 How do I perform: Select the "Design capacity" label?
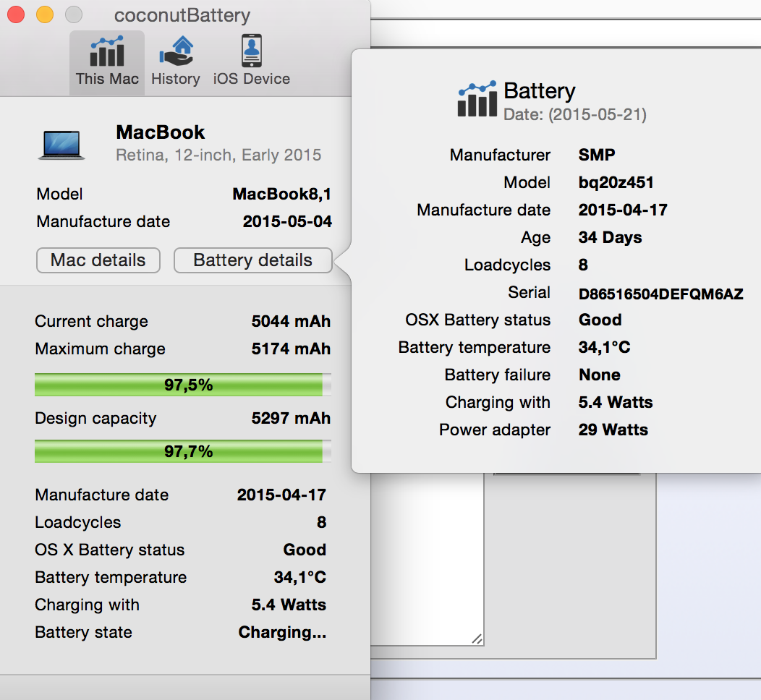pyautogui.click(x=95, y=419)
